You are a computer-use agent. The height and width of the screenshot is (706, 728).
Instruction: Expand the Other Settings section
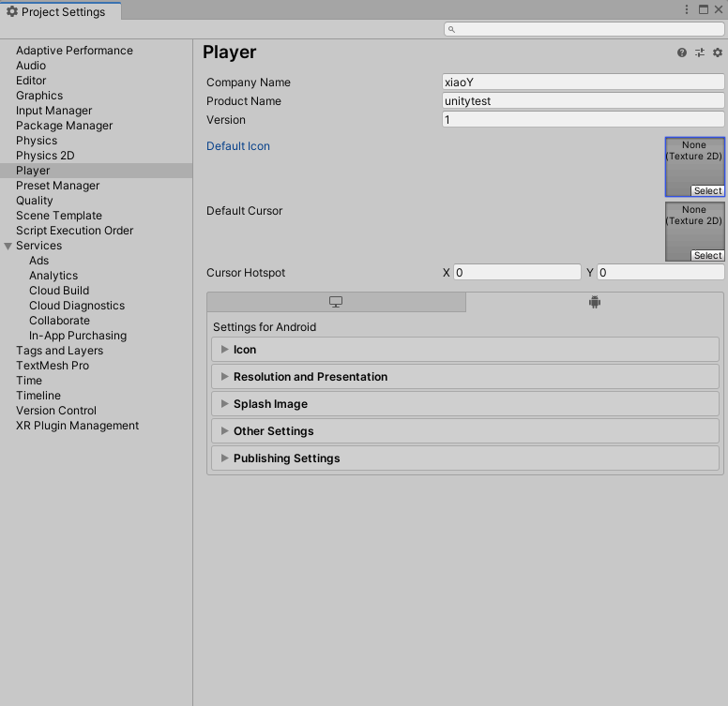(x=465, y=431)
